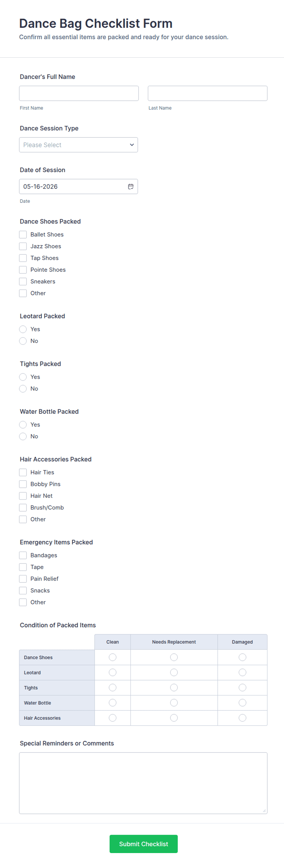284x868 pixels.
Task: Focus the Last Name field
Action: coord(208,93)
